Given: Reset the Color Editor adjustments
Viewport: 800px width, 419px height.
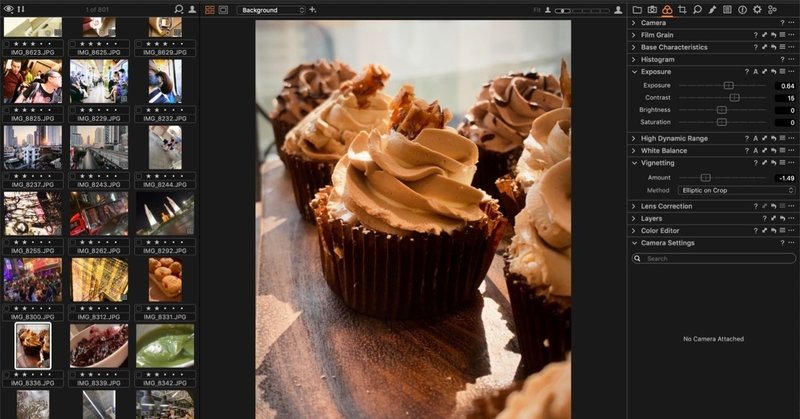Looking at the screenshot, I should click(773, 231).
